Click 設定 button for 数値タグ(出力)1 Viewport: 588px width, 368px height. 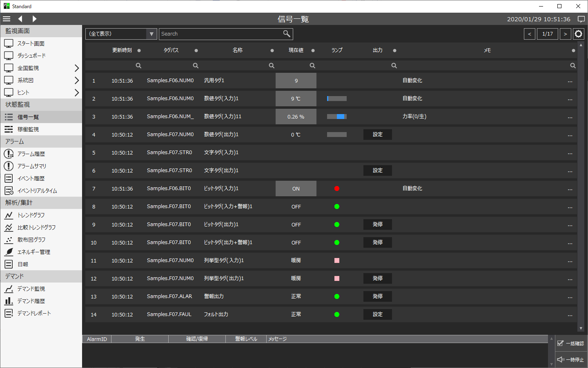tap(377, 135)
